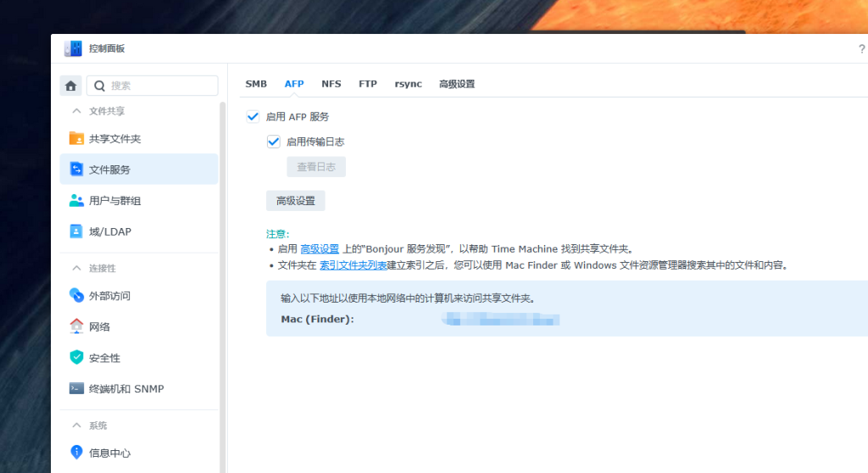Image resolution: width=868 pixels, height=473 pixels.
Task: Collapse the 系统 section
Action: click(77, 425)
